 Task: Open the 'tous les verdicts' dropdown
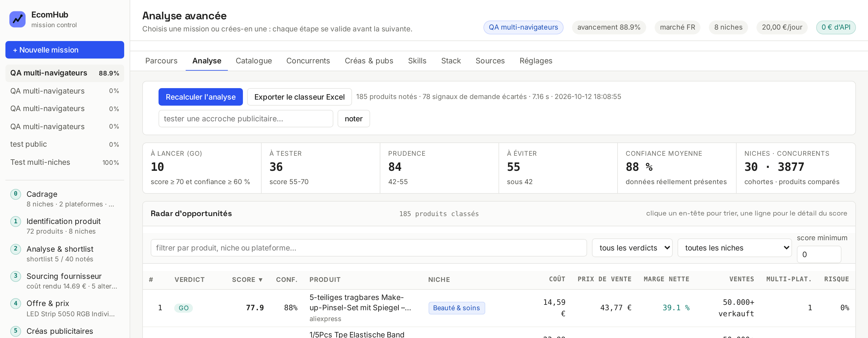point(632,248)
